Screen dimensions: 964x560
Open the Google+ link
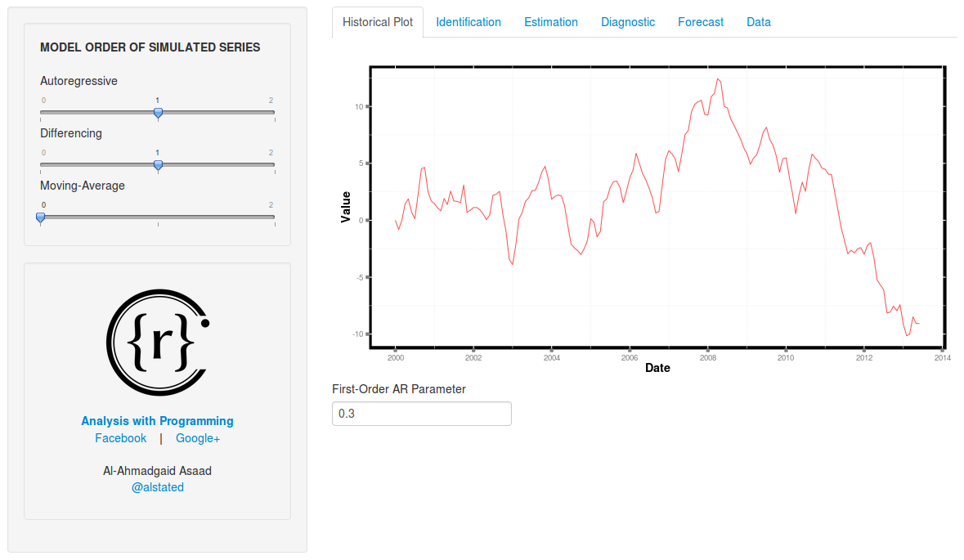click(198, 438)
